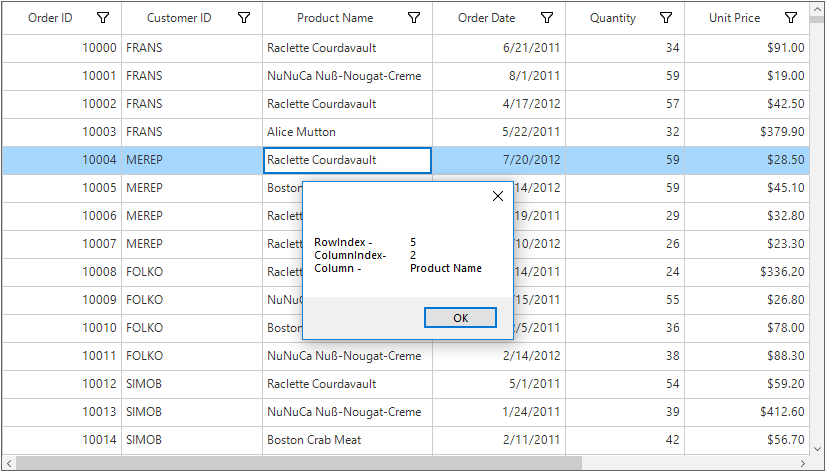Open the Unit Price column filter icon
Screen dimensions: 826x472
(x=791, y=18)
